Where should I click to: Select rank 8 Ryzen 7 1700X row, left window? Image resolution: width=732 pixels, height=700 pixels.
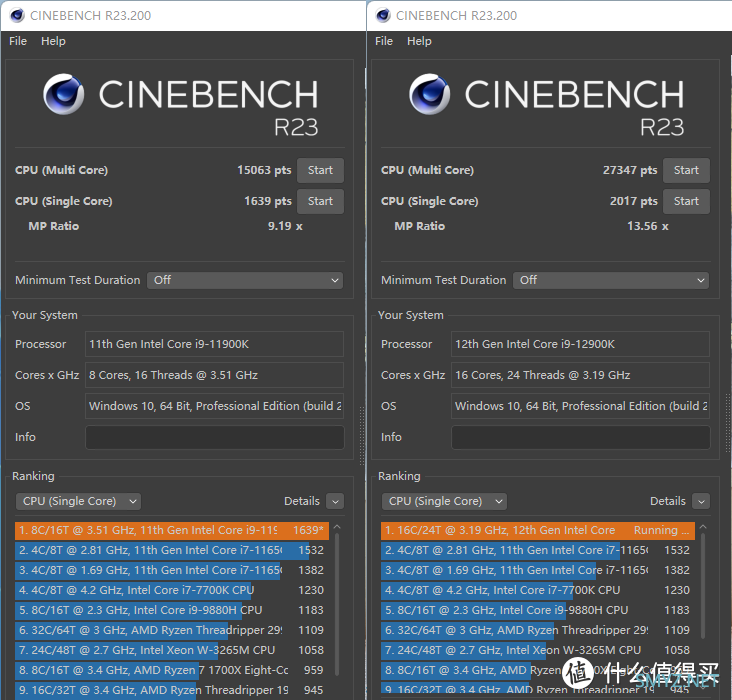tap(172, 671)
